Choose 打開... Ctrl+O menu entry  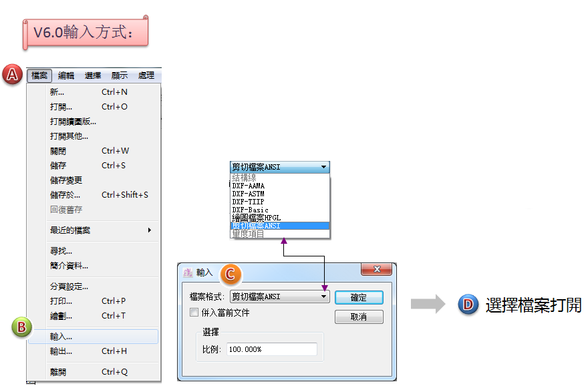[94, 107]
